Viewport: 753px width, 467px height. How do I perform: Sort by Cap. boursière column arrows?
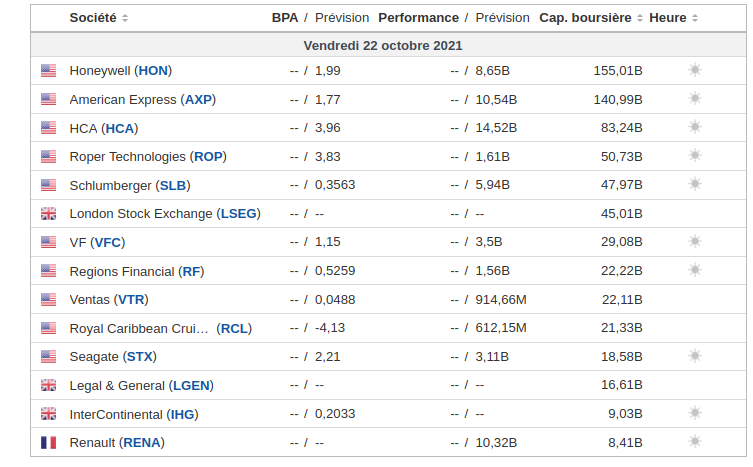tap(640, 18)
